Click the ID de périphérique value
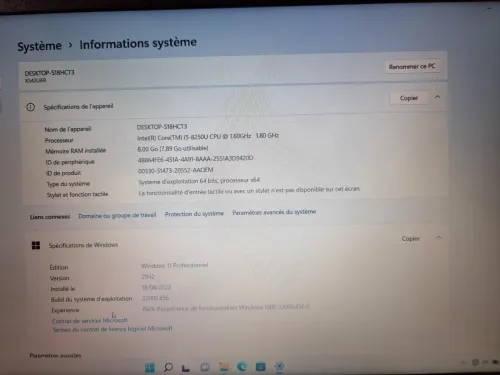 click(195, 159)
